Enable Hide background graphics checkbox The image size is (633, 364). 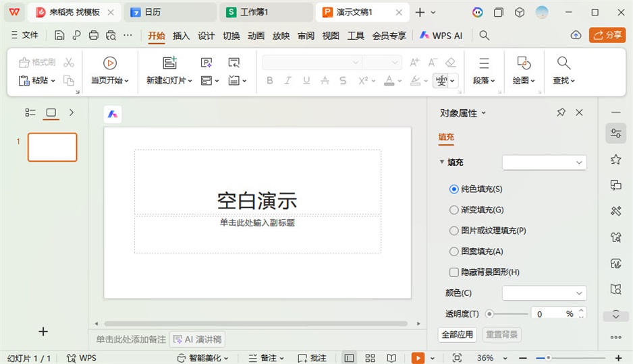(x=454, y=272)
